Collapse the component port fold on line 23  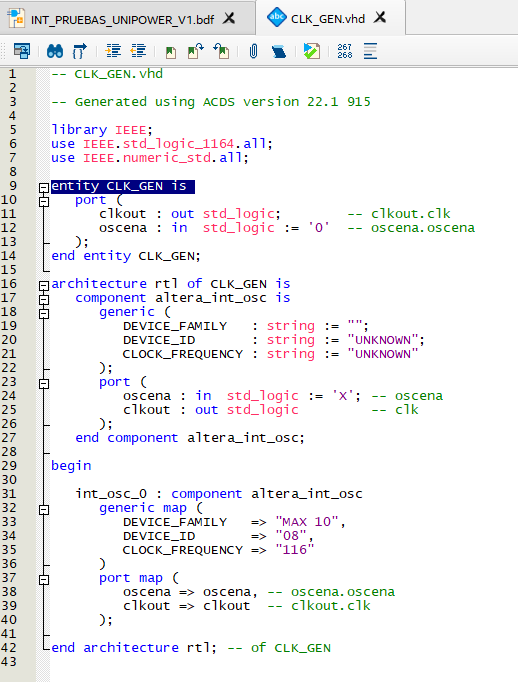(x=43, y=383)
